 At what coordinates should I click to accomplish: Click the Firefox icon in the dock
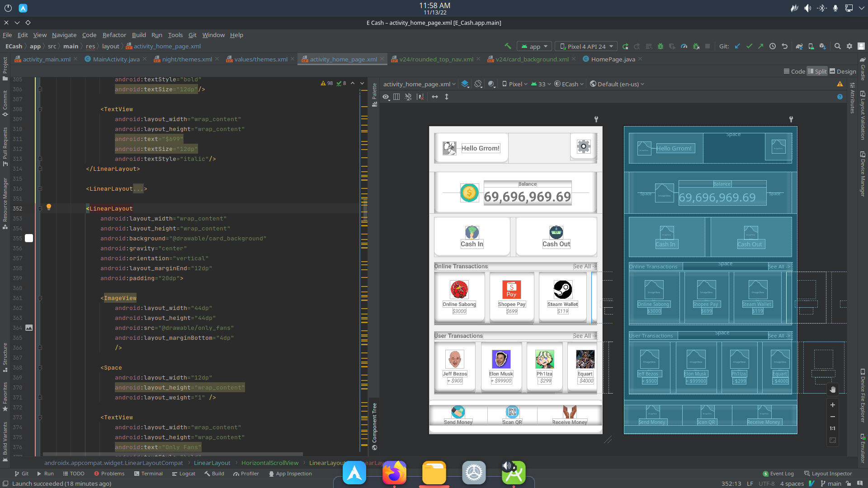(394, 473)
